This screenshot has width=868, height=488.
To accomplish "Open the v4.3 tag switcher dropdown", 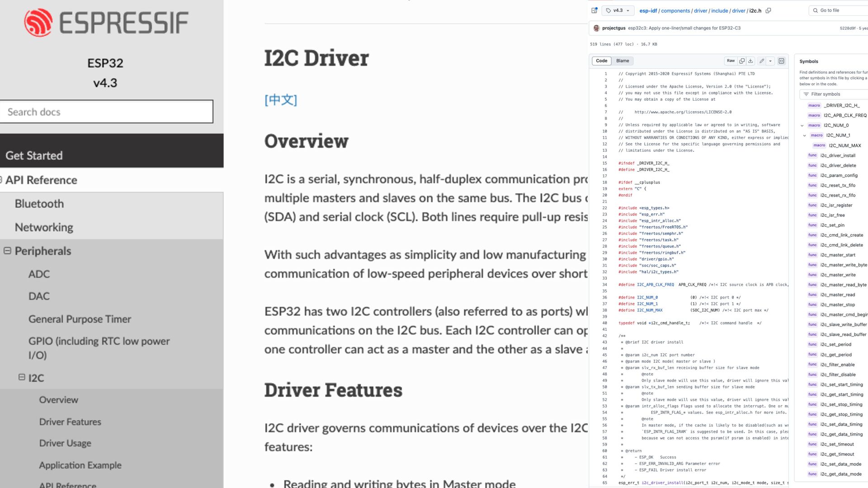I will point(618,10).
